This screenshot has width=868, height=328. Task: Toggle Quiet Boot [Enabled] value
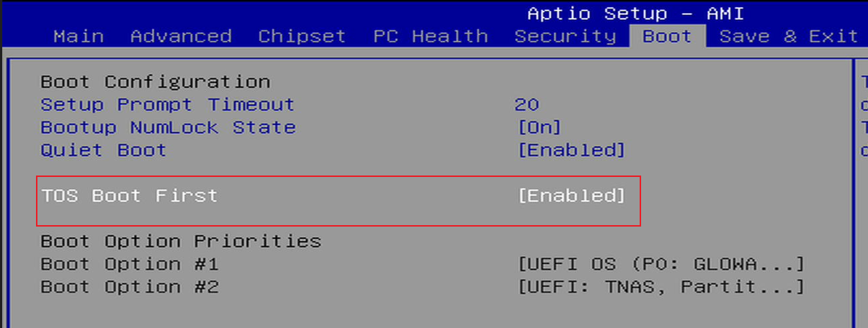click(571, 150)
